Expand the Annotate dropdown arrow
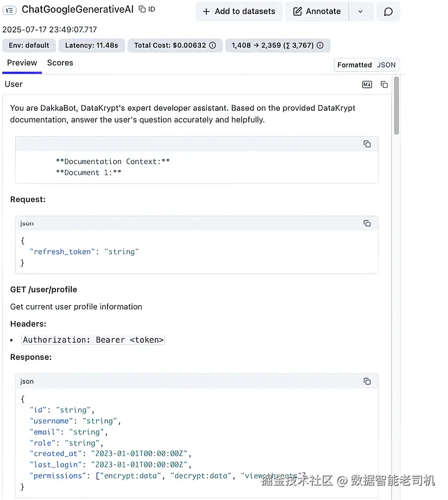 click(x=361, y=11)
